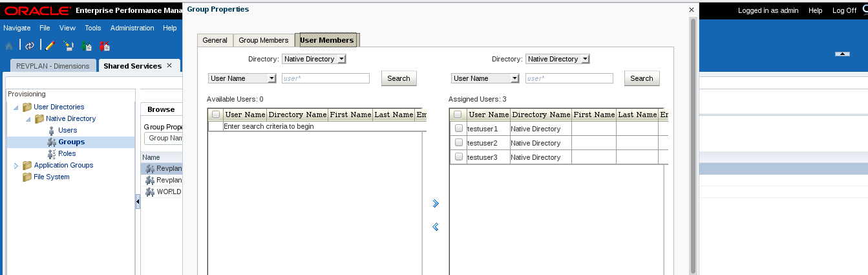
Task: Click the assigned users search text field
Action: (569, 78)
